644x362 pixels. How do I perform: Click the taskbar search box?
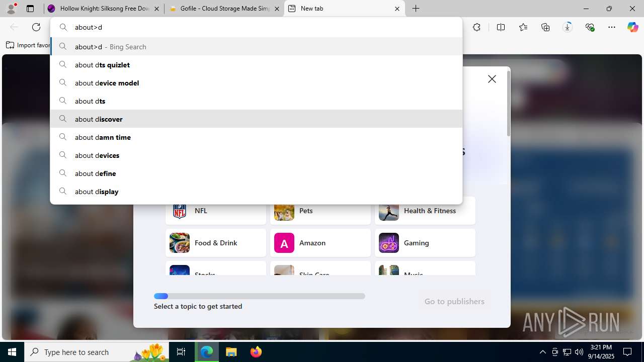(98, 352)
